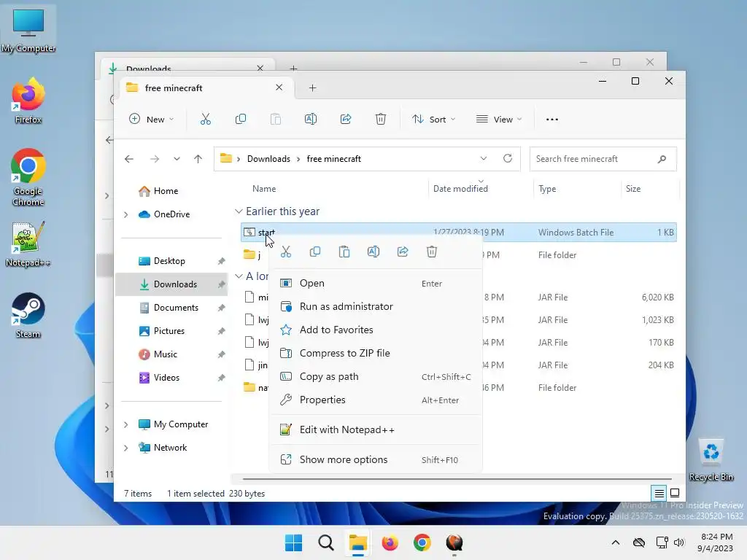Viewport: 747px width, 560px height.
Task: Switch to large thumbnails view icon in status bar
Action: coord(675,494)
